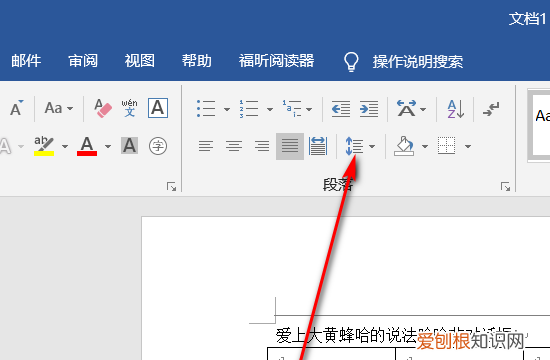This screenshot has width=550, height=360.
Task: Click the Line and Paragraph Spacing icon
Action: tap(354, 146)
